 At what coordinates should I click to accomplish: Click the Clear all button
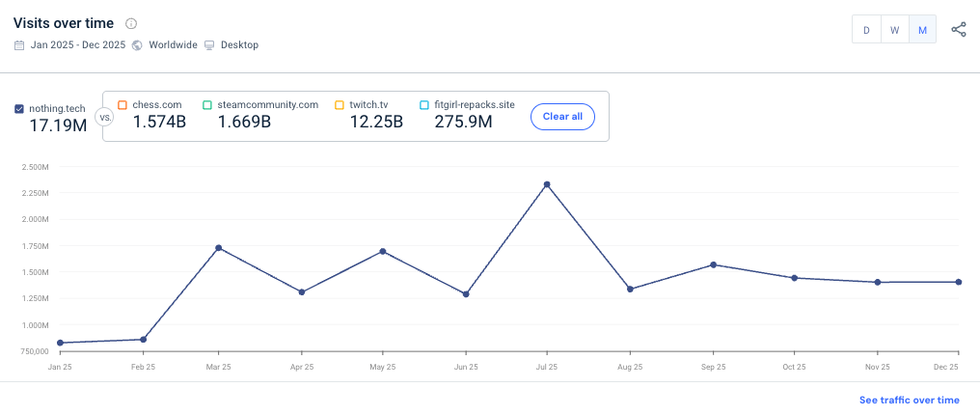[x=562, y=116]
